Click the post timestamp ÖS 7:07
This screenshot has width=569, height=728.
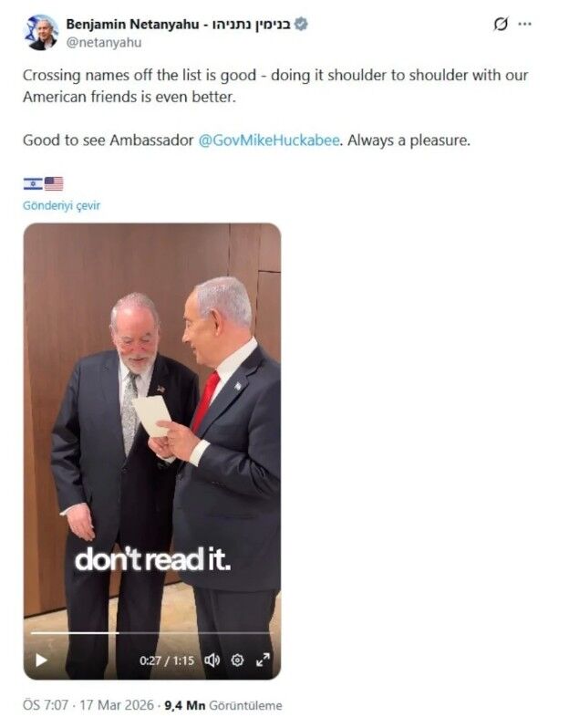46,705
